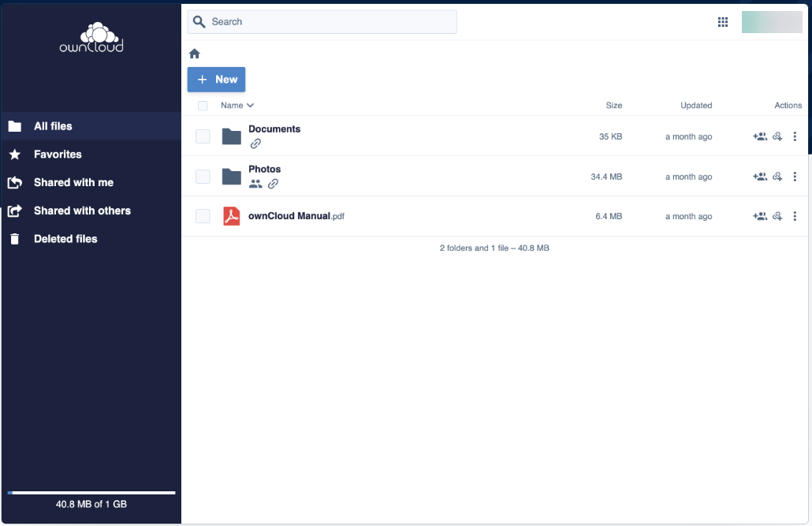812x526 pixels.
Task: Open the Shared with others view
Action: pyautogui.click(x=91, y=211)
